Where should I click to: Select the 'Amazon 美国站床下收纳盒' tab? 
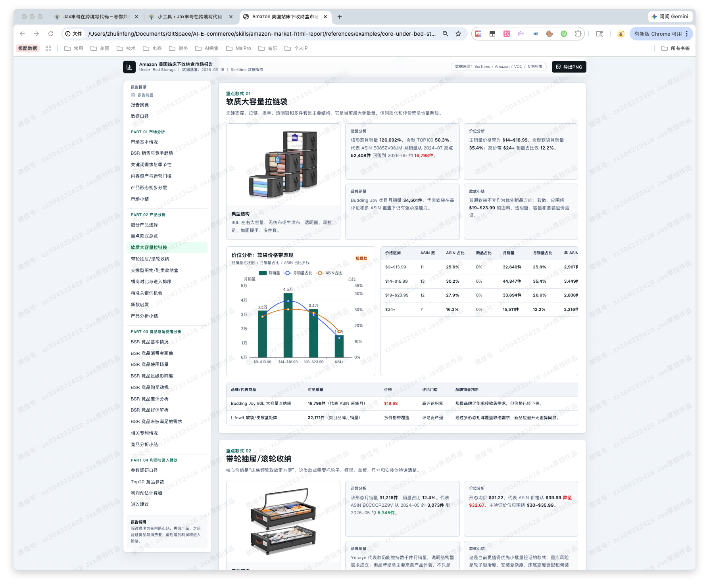(285, 17)
